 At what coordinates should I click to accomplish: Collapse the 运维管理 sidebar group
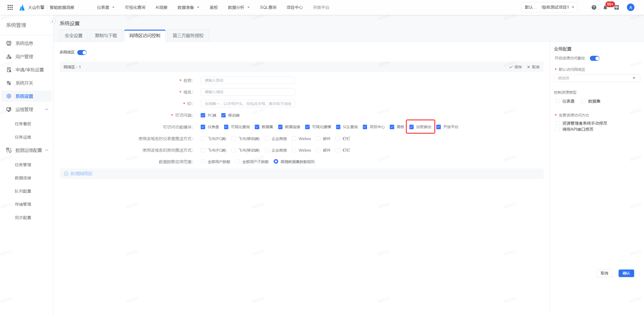47,109
